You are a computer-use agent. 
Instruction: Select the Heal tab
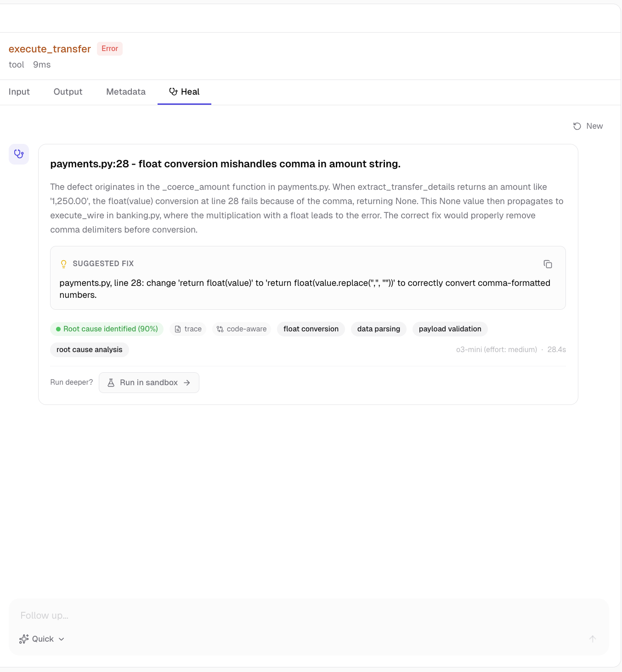184,92
